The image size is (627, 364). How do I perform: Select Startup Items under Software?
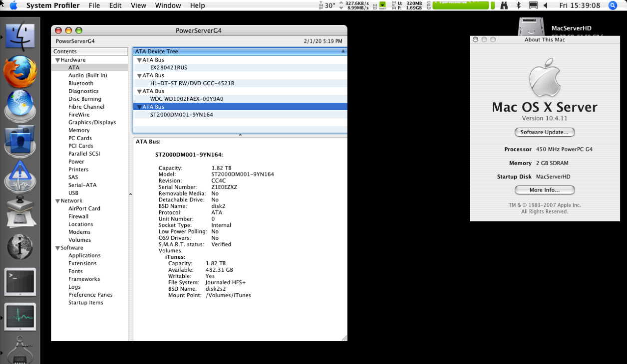coord(86,303)
